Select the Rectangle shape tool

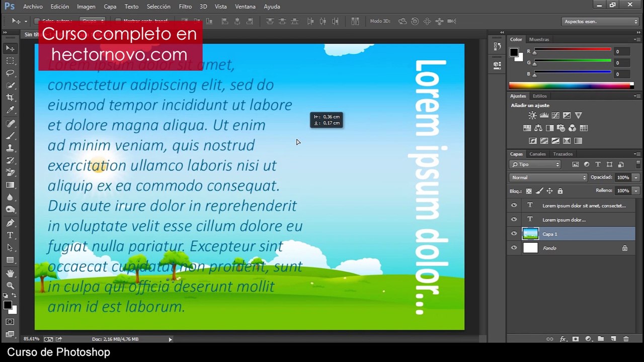(10, 260)
